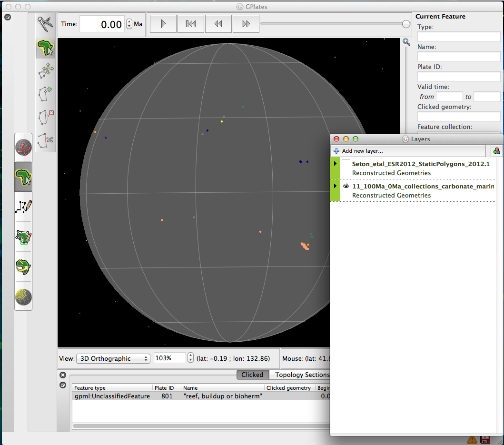Open the layer colouring icon in Layers

(x=496, y=151)
